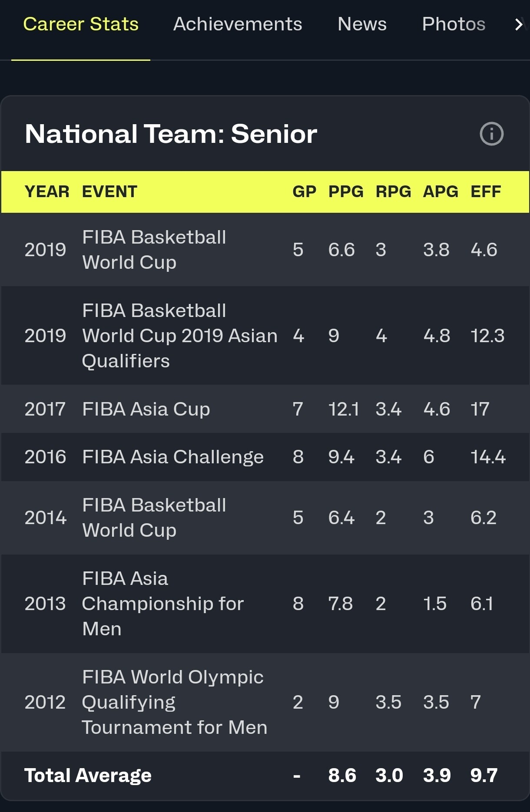Open the World Cup 2019 Asian Qualifiers row
The width and height of the screenshot is (530, 812).
click(265, 336)
